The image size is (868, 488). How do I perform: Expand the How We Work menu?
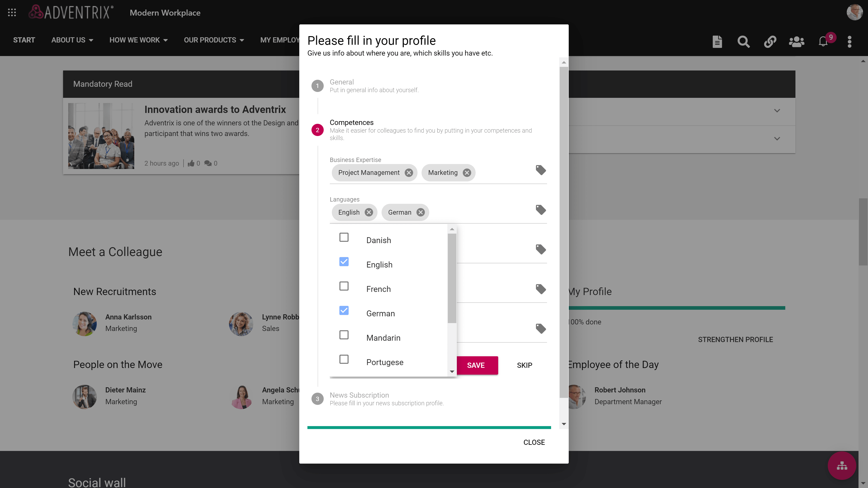point(139,40)
